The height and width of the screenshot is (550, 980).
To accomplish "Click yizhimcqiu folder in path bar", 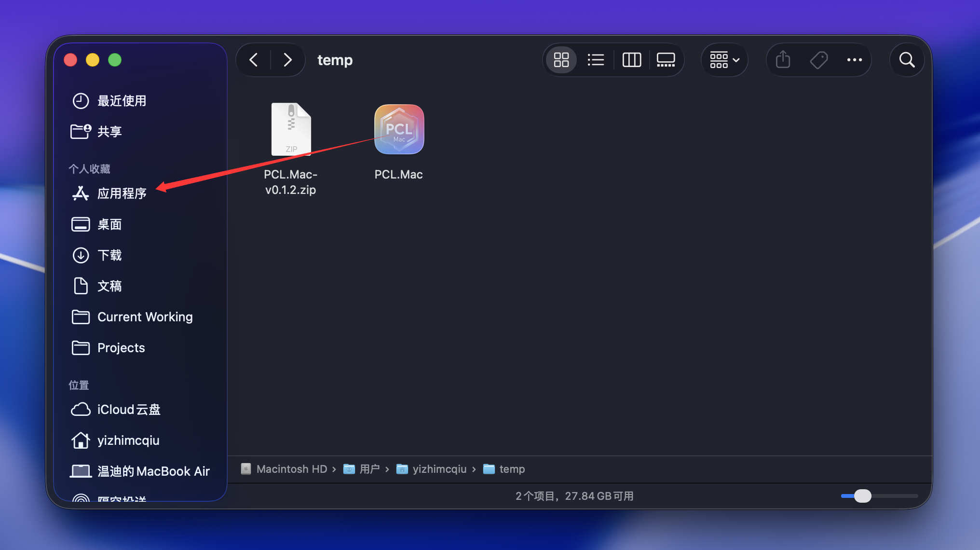I will click(x=439, y=469).
